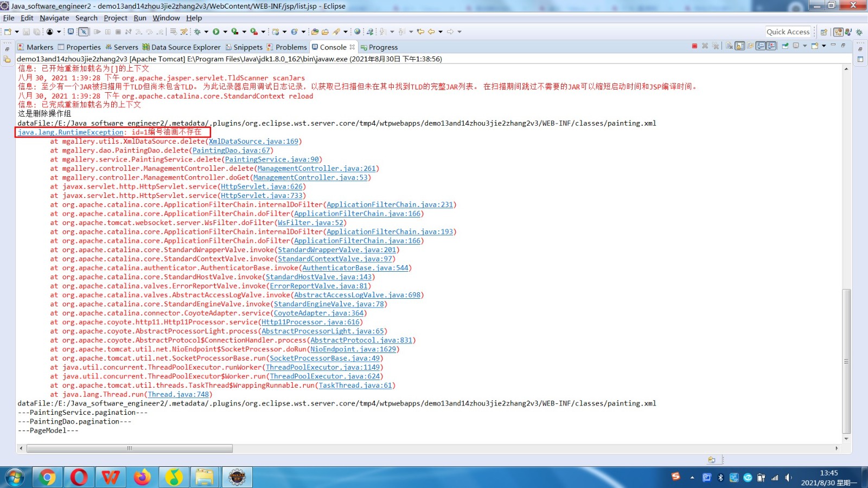The height and width of the screenshot is (488, 868).
Task: Open the Navigate menu
Action: pyautogui.click(x=54, y=18)
